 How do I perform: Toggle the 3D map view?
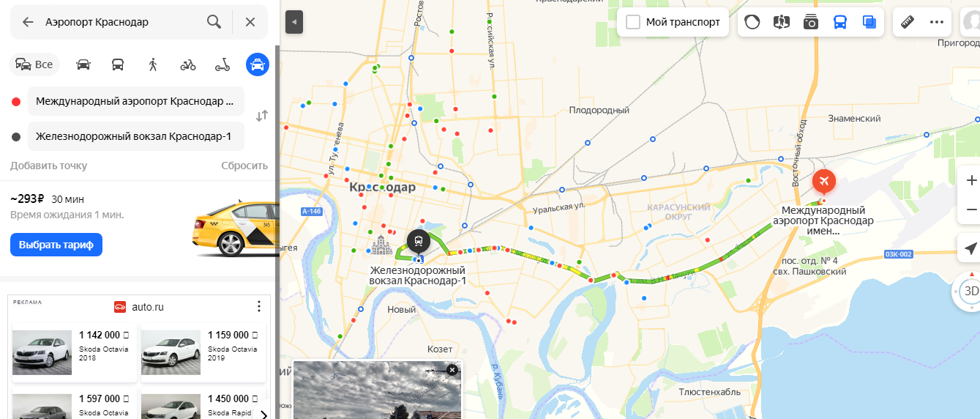(x=969, y=291)
